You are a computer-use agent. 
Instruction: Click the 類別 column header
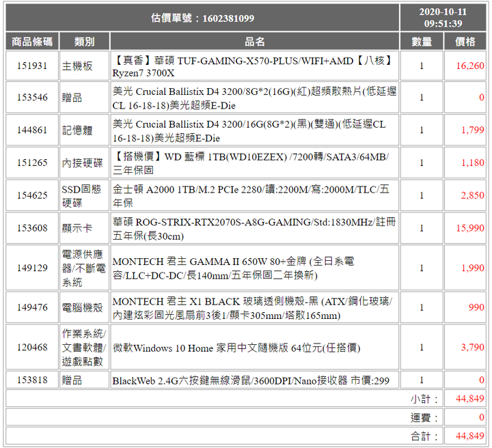click(x=85, y=42)
